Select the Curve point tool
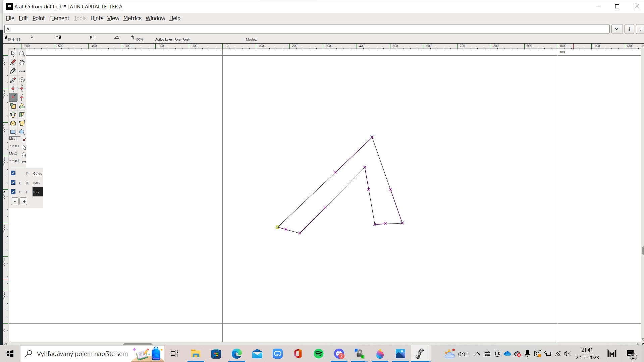The width and height of the screenshot is (644, 362). pyautogui.click(x=13, y=88)
